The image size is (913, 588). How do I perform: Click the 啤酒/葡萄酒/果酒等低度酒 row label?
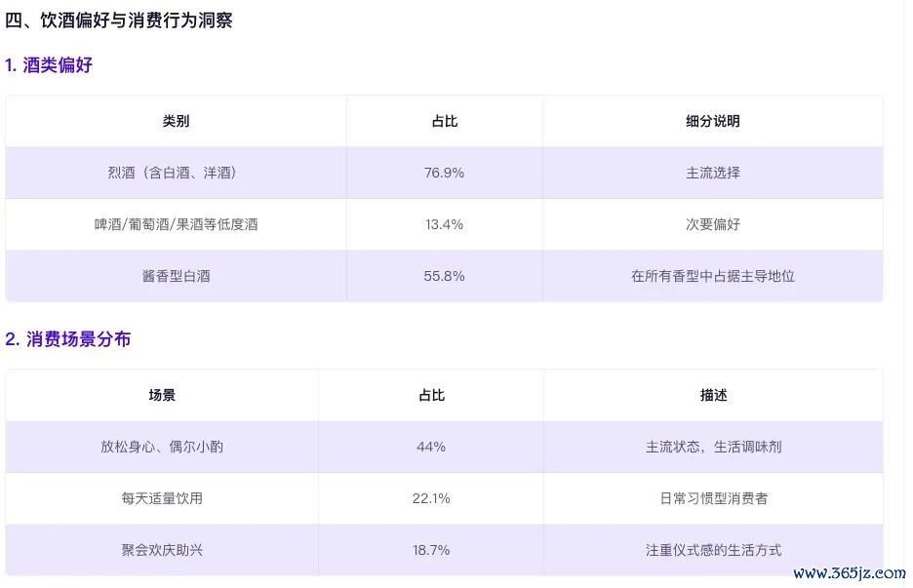pos(176,224)
